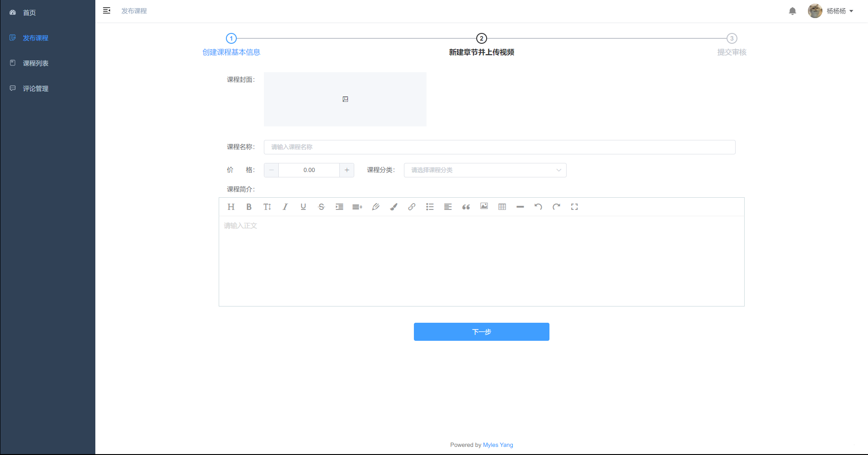Screen dimensions: 868x455
Task: Click the user avatar picture
Action: pos(815,11)
